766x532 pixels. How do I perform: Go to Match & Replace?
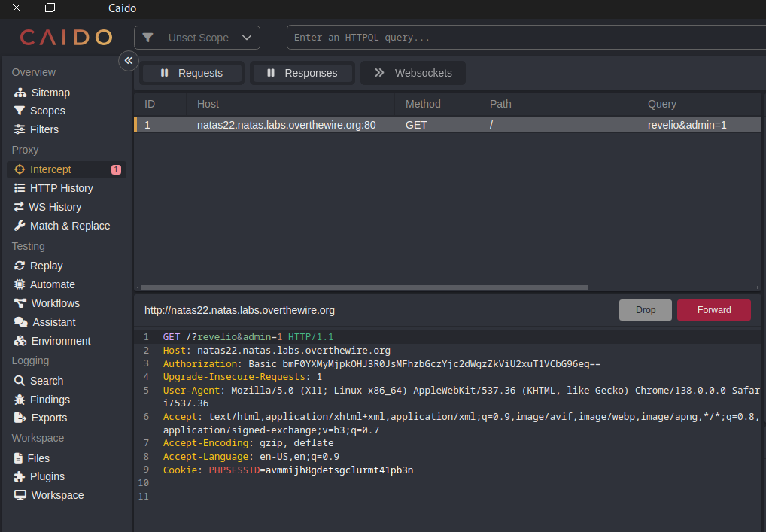(x=69, y=226)
